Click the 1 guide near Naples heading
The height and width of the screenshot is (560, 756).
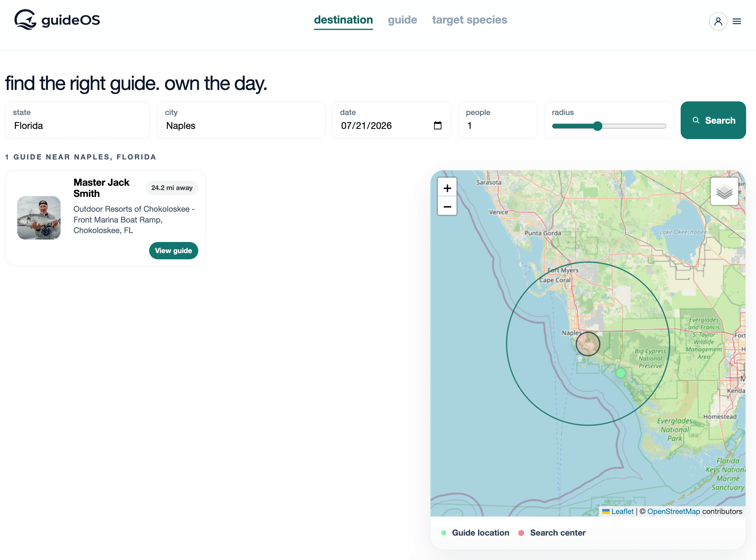coord(81,157)
